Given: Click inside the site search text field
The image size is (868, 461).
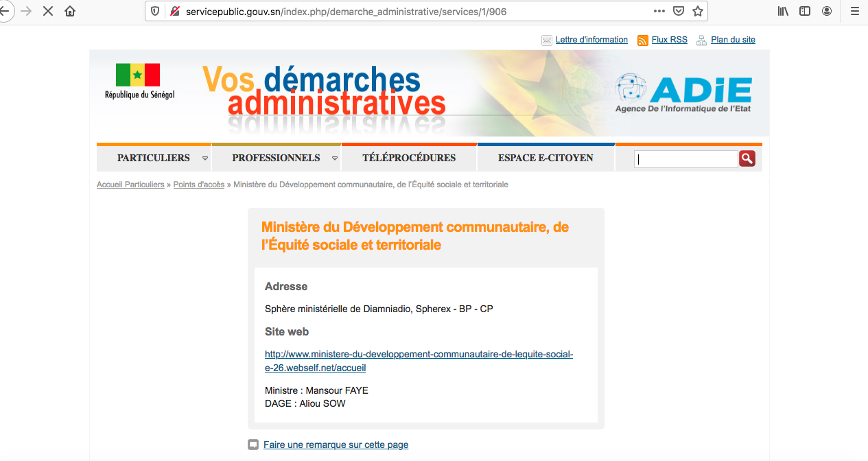Looking at the screenshot, I should click(685, 159).
